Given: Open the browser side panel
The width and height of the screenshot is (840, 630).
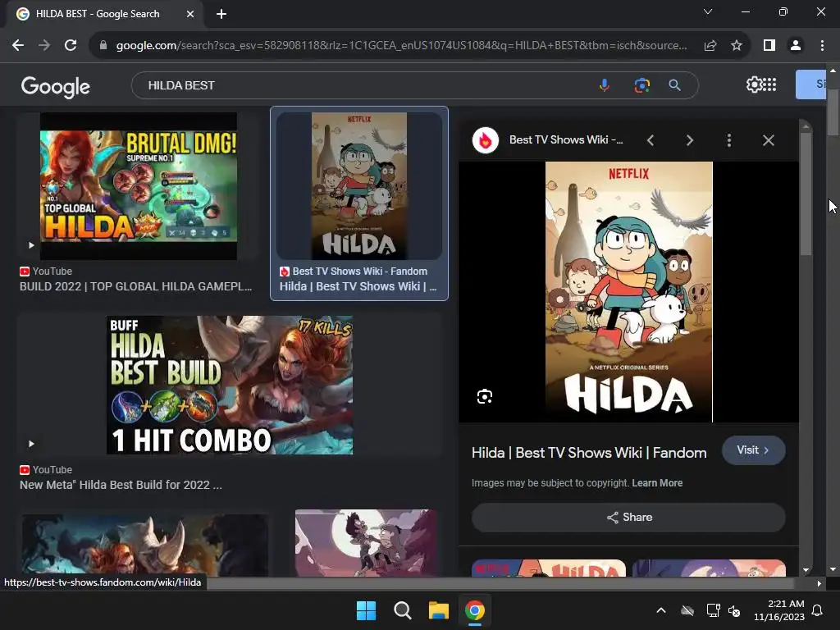Looking at the screenshot, I should 769,46.
